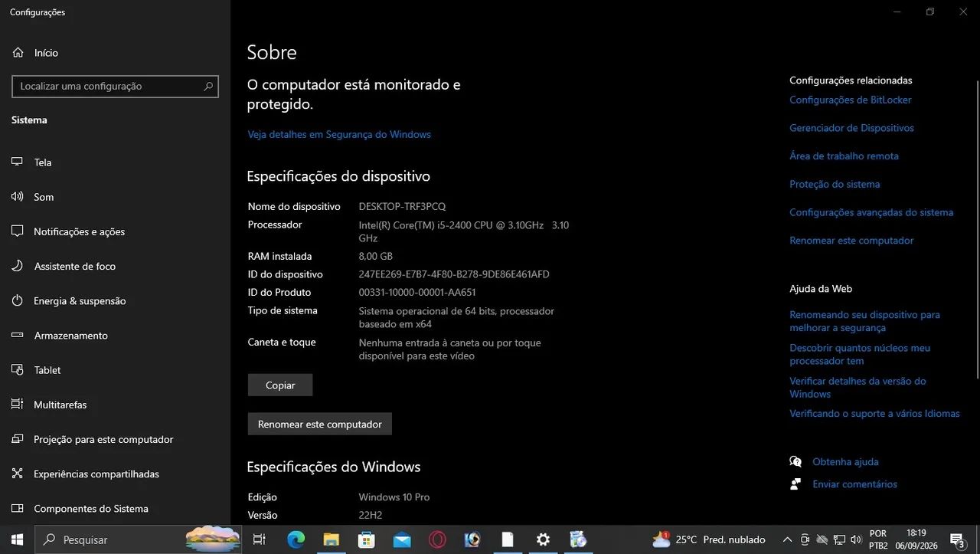The image size is (980, 554).
Task: Open Renomeando seu dispositivo help link
Action: tap(864, 321)
